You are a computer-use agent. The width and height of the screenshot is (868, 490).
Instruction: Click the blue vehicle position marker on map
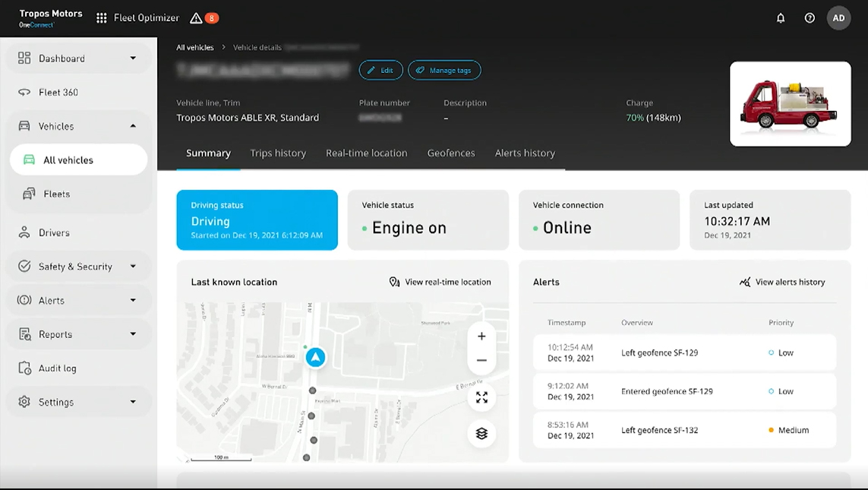click(316, 358)
